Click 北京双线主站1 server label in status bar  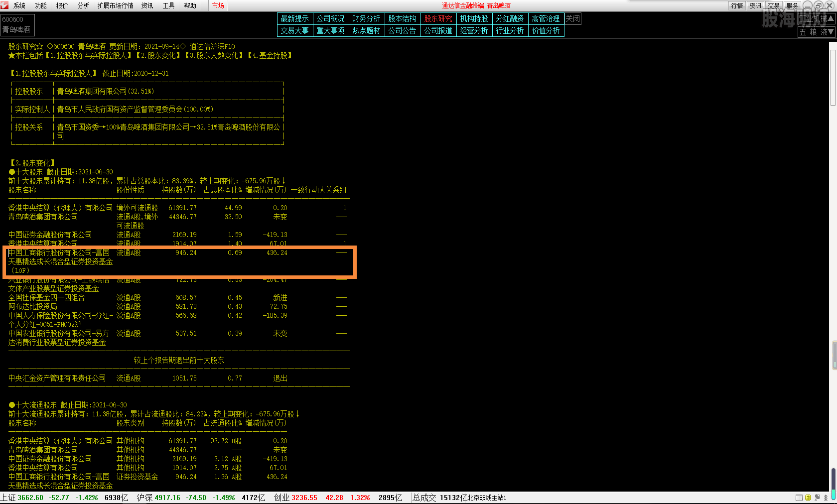(x=487, y=498)
